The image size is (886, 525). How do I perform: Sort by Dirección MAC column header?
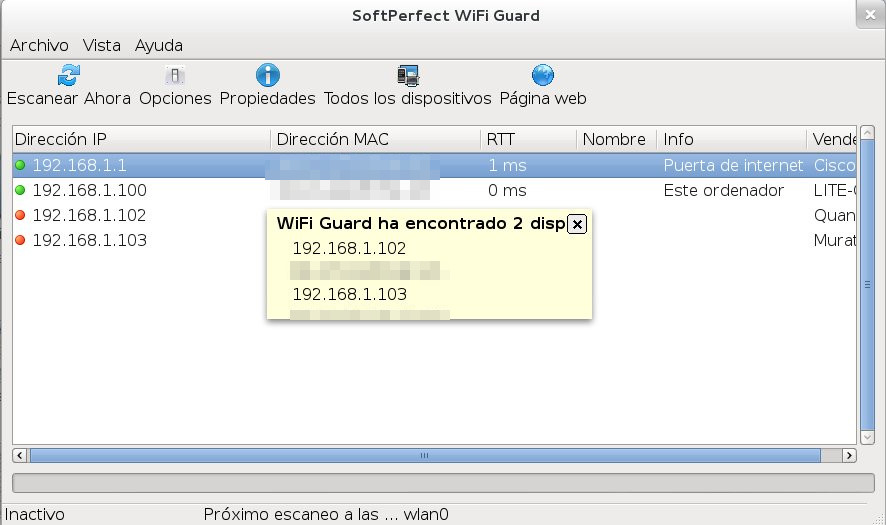coord(376,139)
